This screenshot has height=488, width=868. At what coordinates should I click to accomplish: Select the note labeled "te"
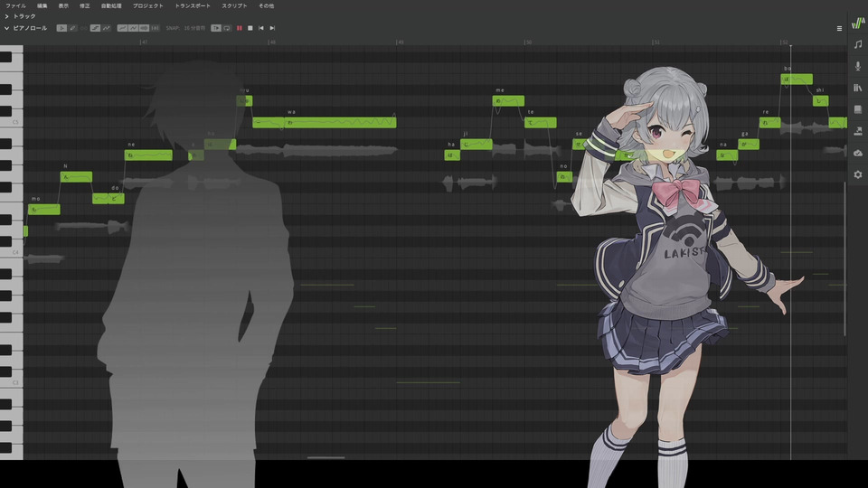pos(541,123)
